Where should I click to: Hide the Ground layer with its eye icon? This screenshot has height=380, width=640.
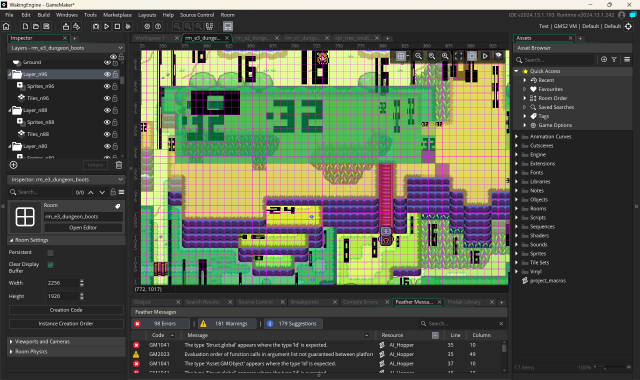[107, 62]
